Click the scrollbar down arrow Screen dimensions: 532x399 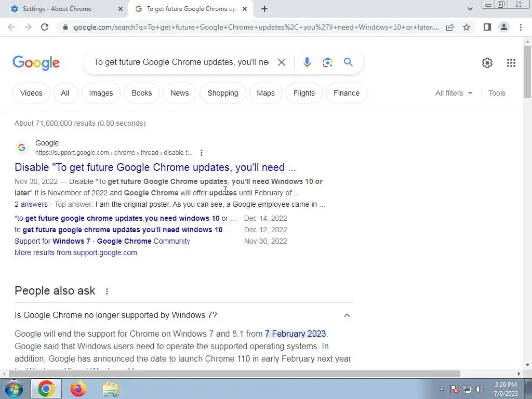pos(527,365)
